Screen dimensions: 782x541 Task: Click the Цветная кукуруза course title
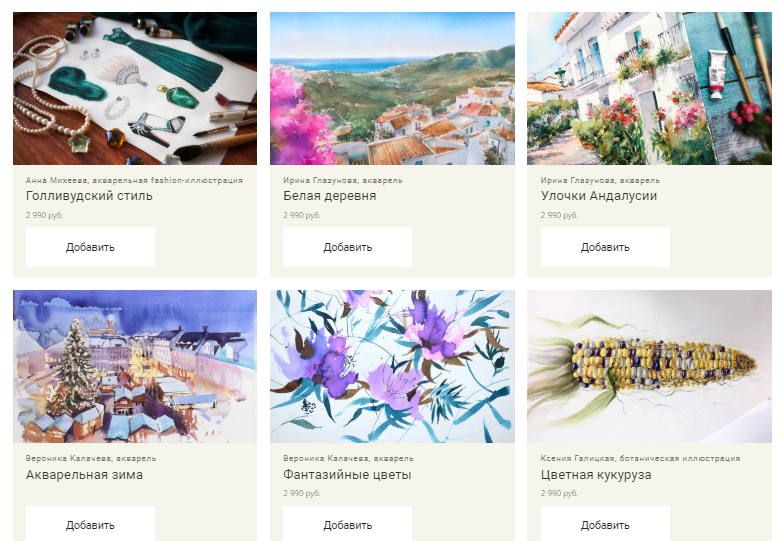[x=596, y=475]
